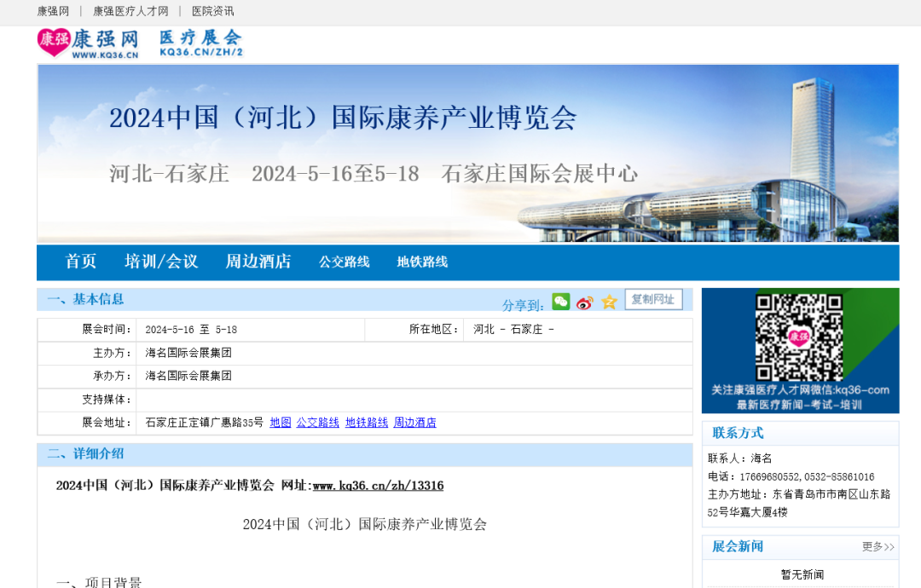The image size is (921, 588).
Task: Click the 医疗展会 logo text
Action: pyautogui.click(x=201, y=42)
